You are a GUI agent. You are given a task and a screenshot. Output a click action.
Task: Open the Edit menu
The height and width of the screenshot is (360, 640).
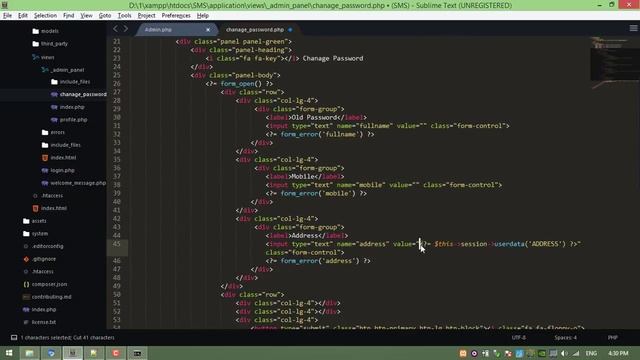tap(23, 16)
